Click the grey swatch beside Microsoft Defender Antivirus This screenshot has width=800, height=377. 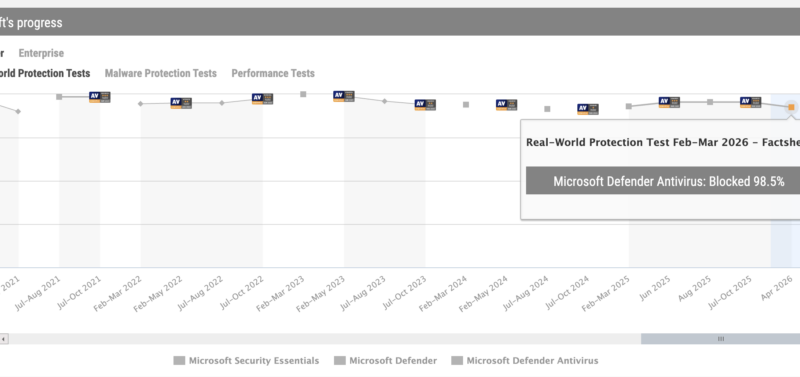click(457, 361)
